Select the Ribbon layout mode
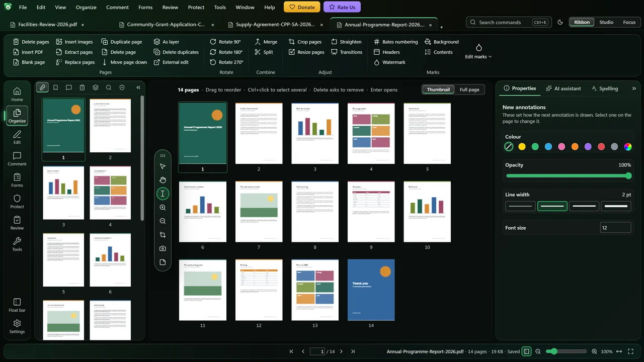Image resolution: width=644 pixels, height=362 pixels. pyautogui.click(x=582, y=22)
